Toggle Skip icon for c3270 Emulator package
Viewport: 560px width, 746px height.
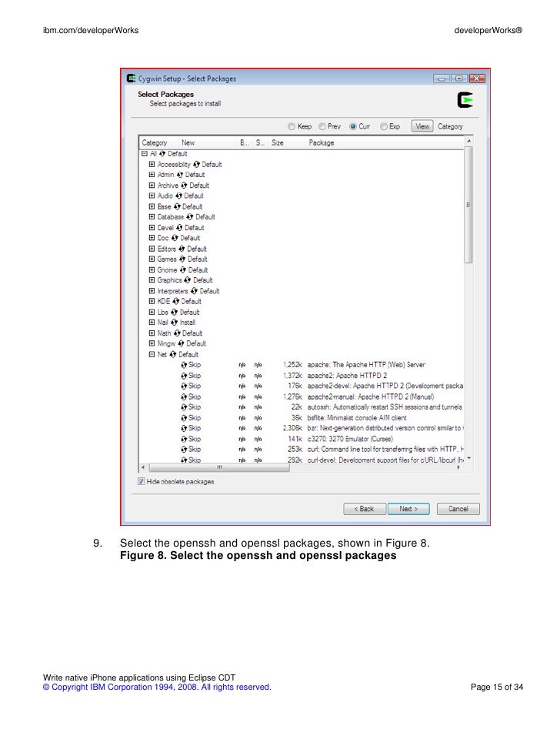[x=184, y=439]
